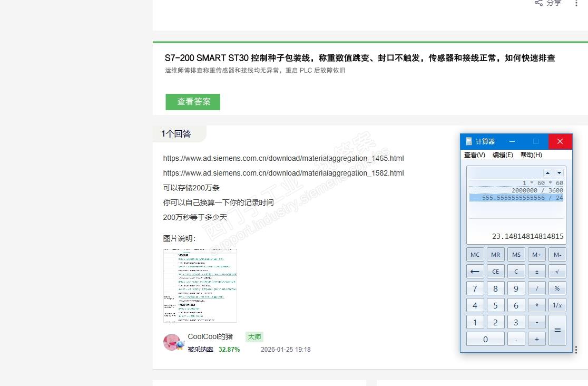Click the decimal point key
The image size is (588, 386).
[x=516, y=339]
